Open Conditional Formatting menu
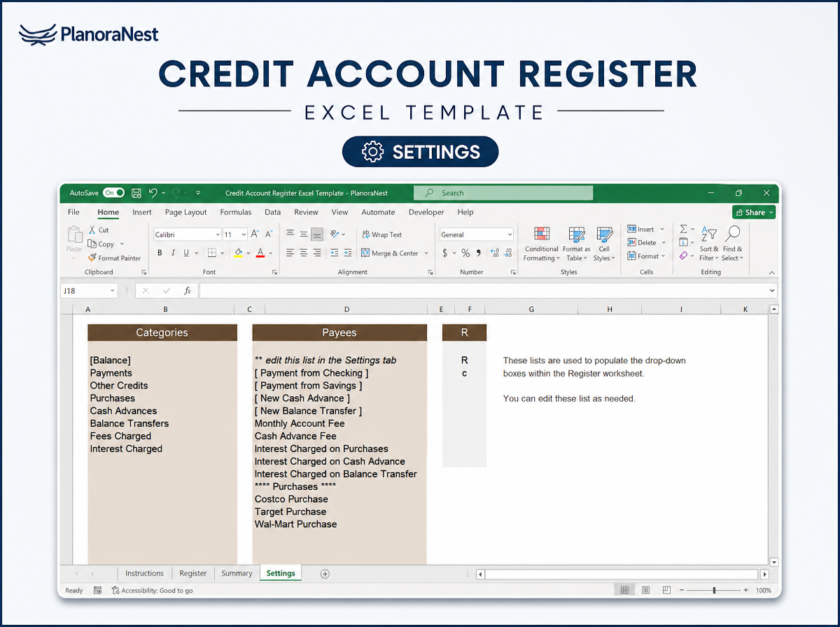 pyautogui.click(x=542, y=244)
